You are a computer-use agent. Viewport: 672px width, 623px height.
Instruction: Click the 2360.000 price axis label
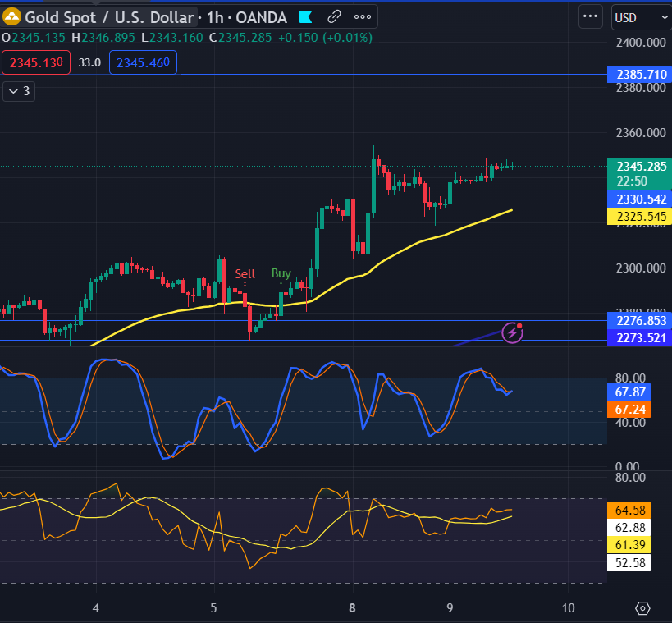641,133
